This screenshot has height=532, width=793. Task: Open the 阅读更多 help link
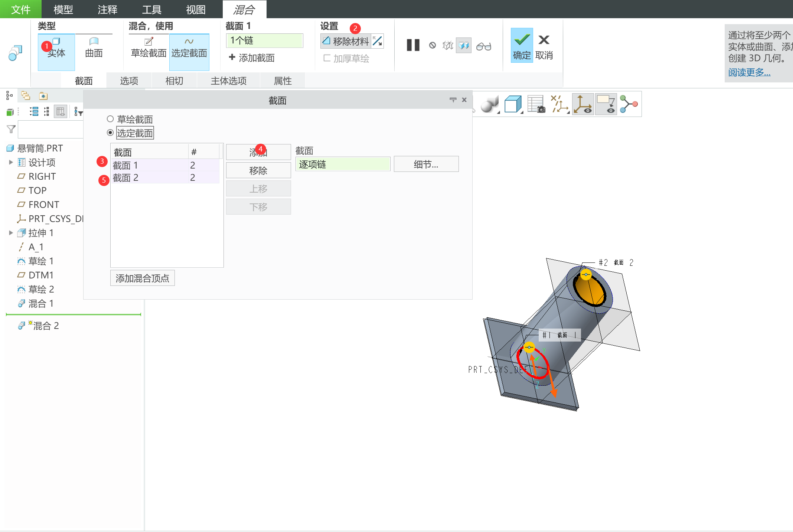(x=749, y=72)
